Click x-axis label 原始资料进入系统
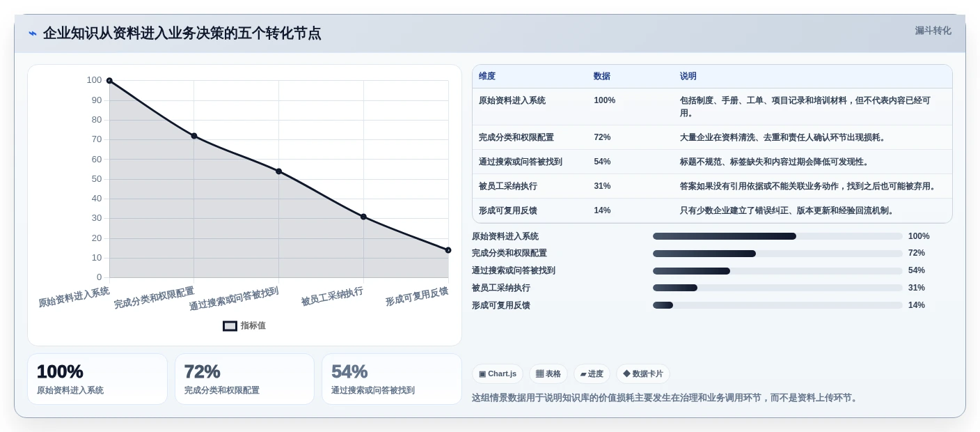 (x=74, y=297)
